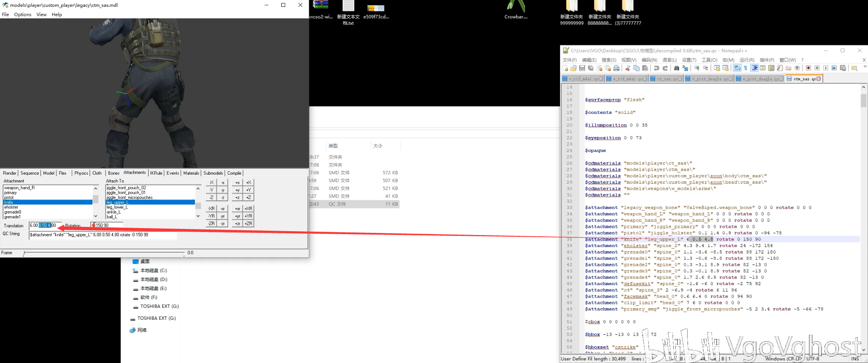This screenshot has height=363, width=868.
Task: Click up arrow of Attachment list scrollbar
Action: 95,188
